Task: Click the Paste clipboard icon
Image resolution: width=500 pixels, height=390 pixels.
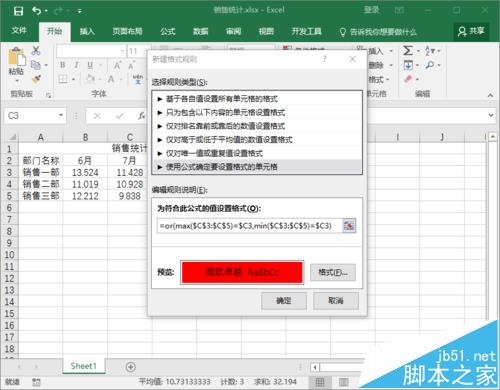Action: 17,56
